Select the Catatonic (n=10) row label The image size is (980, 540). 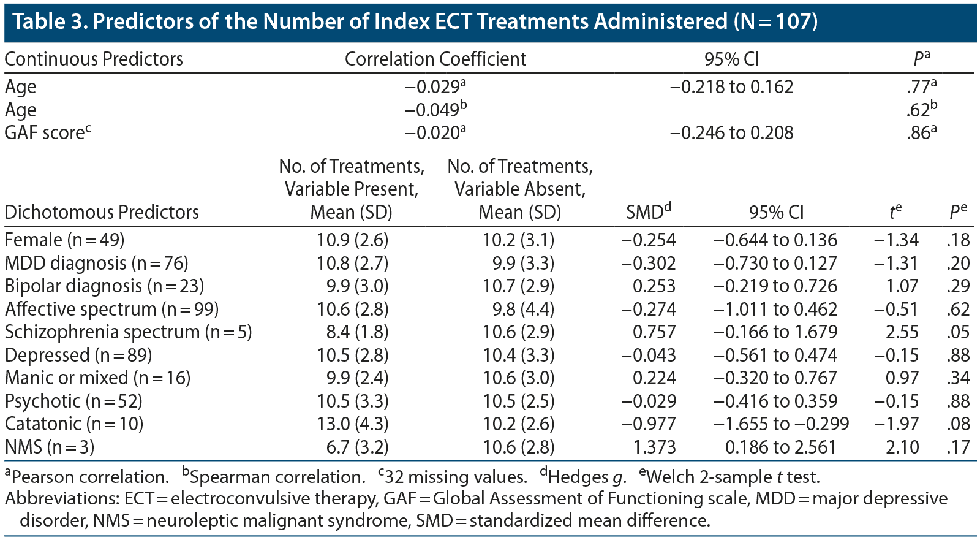pyautogui.click(x=74, y=424)
